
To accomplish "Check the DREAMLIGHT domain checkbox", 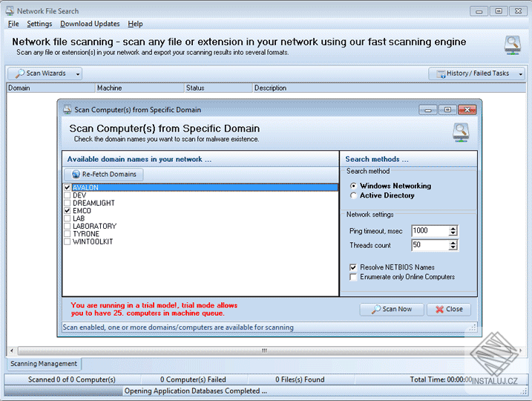I will [68, 203].
